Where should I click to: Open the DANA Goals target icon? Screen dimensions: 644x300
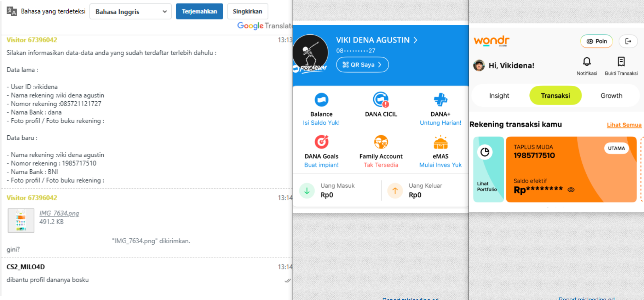click(x=321, y=142)
